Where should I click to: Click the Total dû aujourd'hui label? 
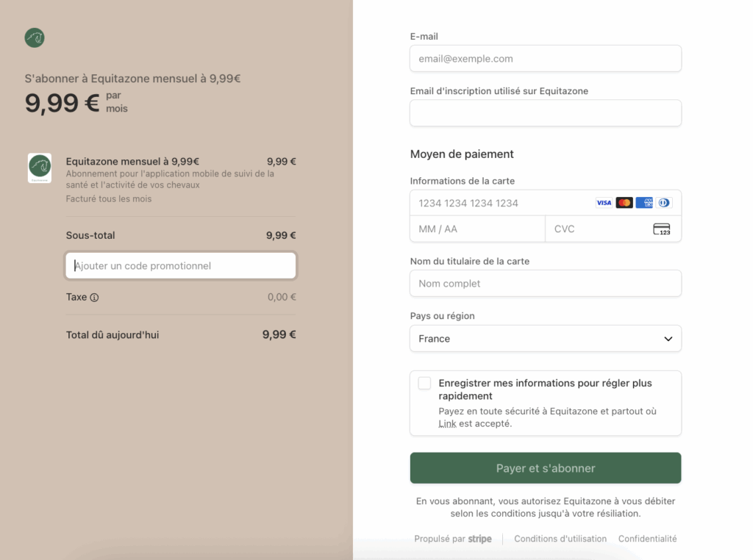113,335
